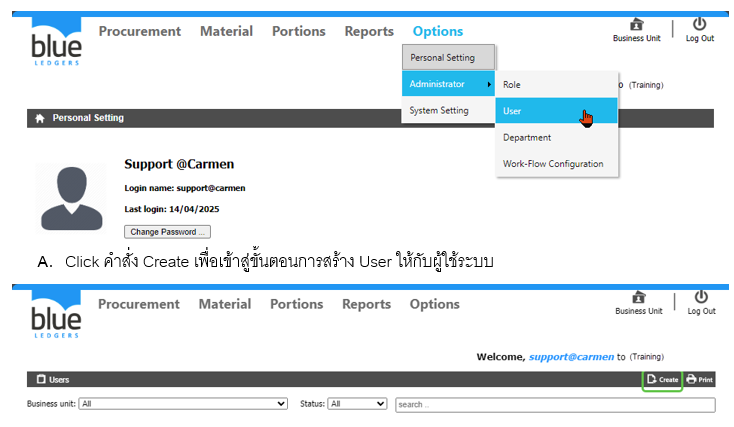The image size is (734, 427).
Task: Select Personal Setting in Options dropdown
Action: tap(448, 58)
